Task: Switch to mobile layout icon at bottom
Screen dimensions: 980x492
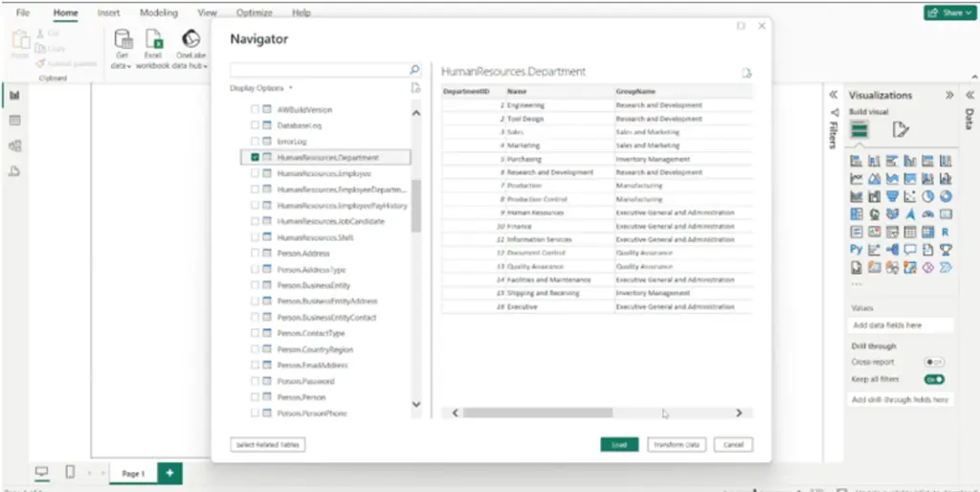Action: click(70, 473)
